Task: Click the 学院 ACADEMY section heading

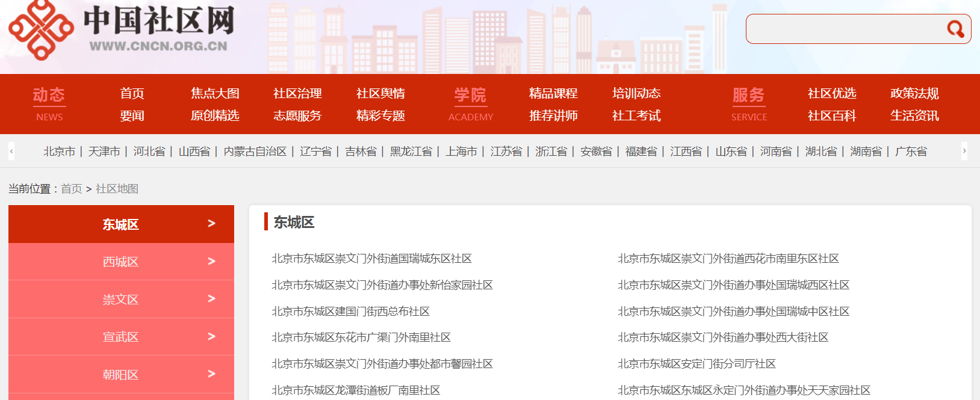Action: 471,103
